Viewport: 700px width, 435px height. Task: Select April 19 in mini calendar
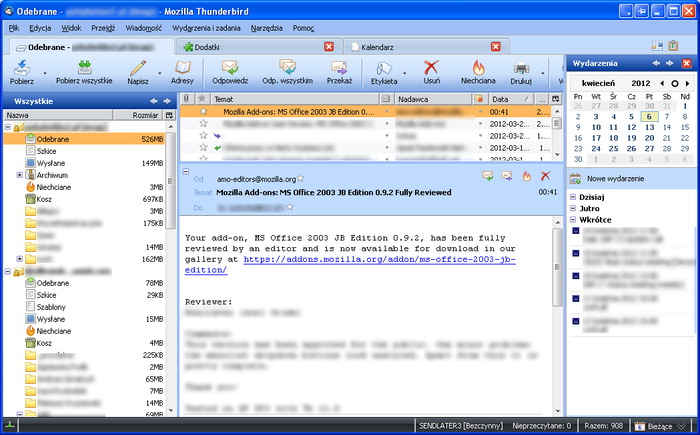tap(631, 138)
